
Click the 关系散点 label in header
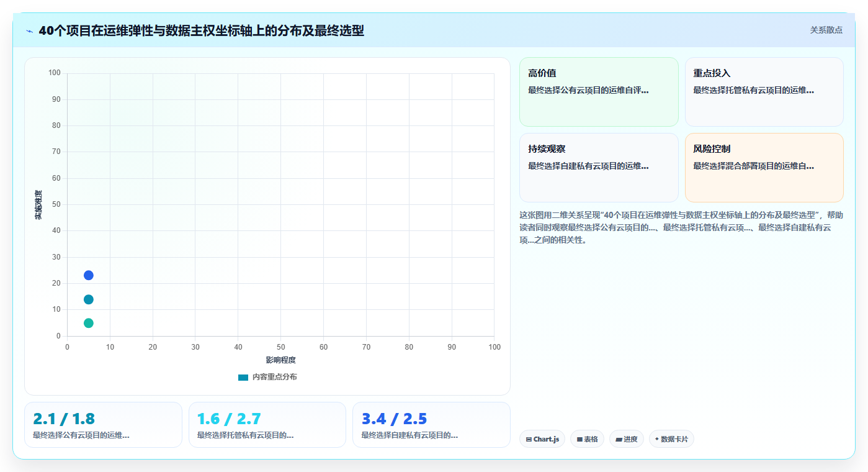[826, 30]
